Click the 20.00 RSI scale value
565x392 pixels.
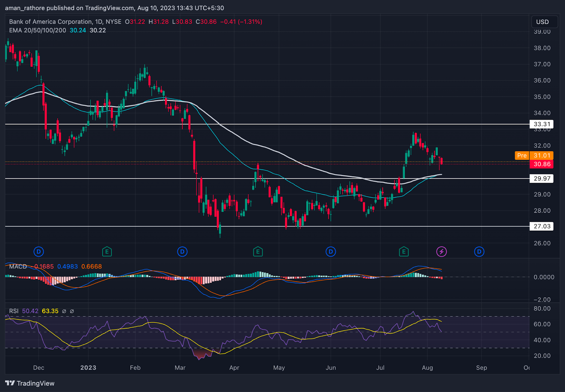[x=542, y=356]
